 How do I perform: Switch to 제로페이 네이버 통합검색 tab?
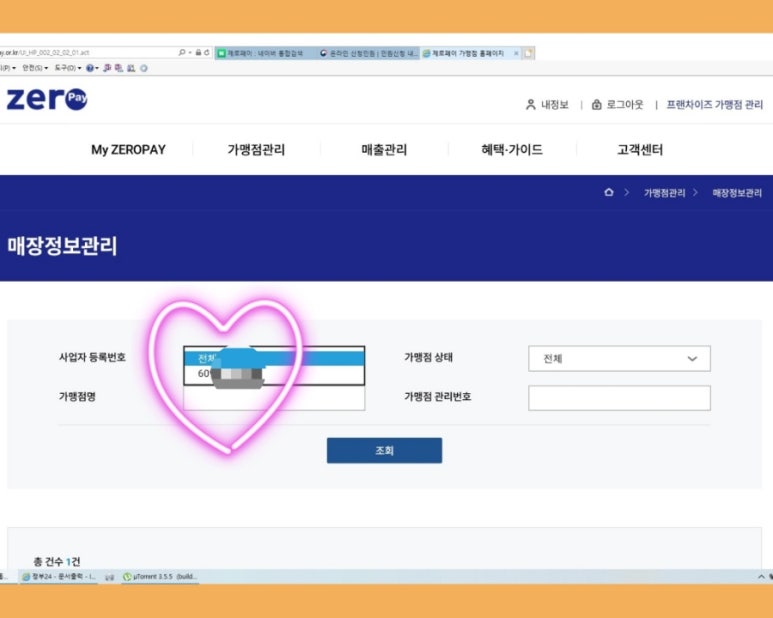pos(264,53)
